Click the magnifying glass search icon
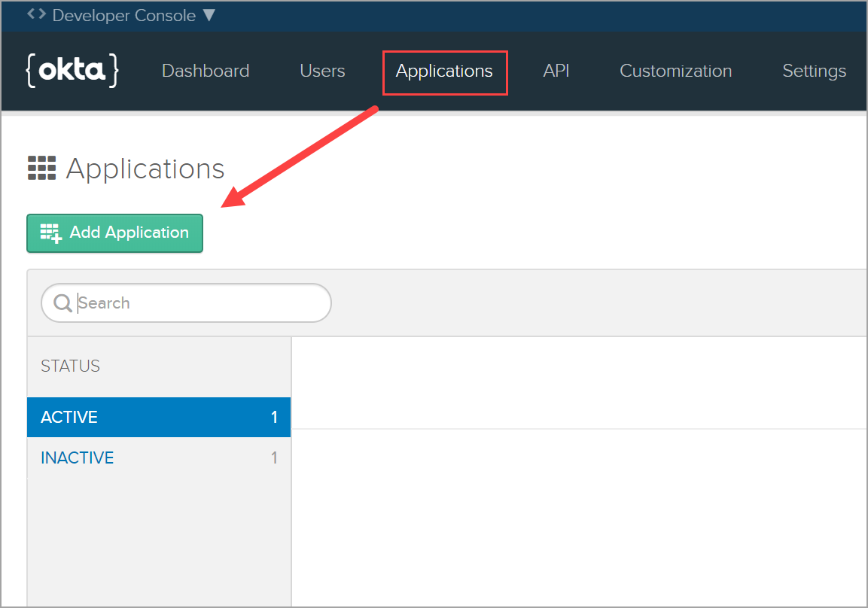The width and height of the screenshot is (868, 608). 62,302
